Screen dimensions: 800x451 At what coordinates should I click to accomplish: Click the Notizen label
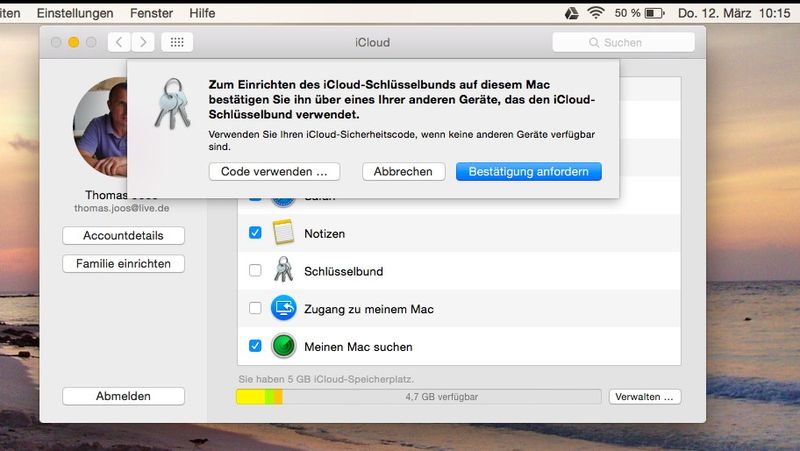[324, 234]
